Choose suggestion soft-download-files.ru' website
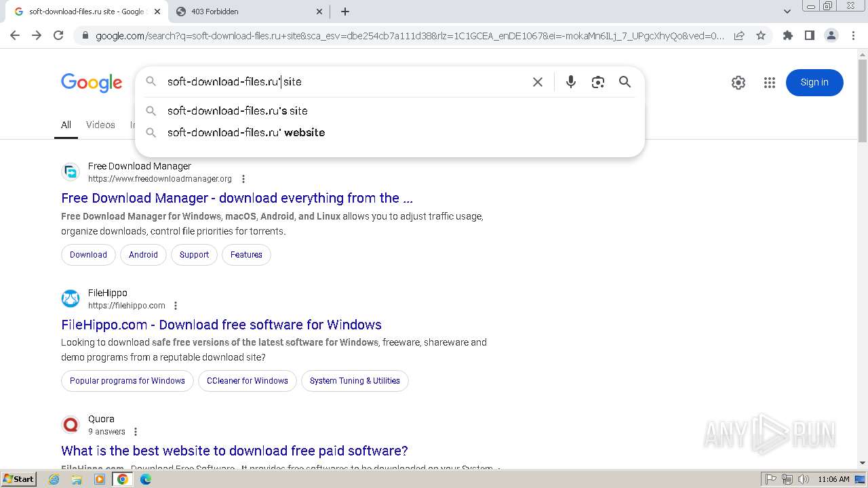This screenshot has width=868, height=488. [x=390, y=132]
